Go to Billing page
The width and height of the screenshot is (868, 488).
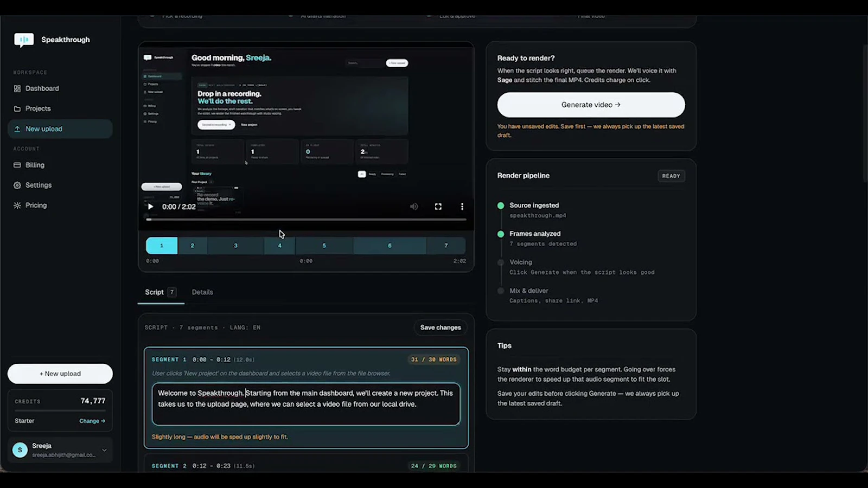click(x=60, y=165)
